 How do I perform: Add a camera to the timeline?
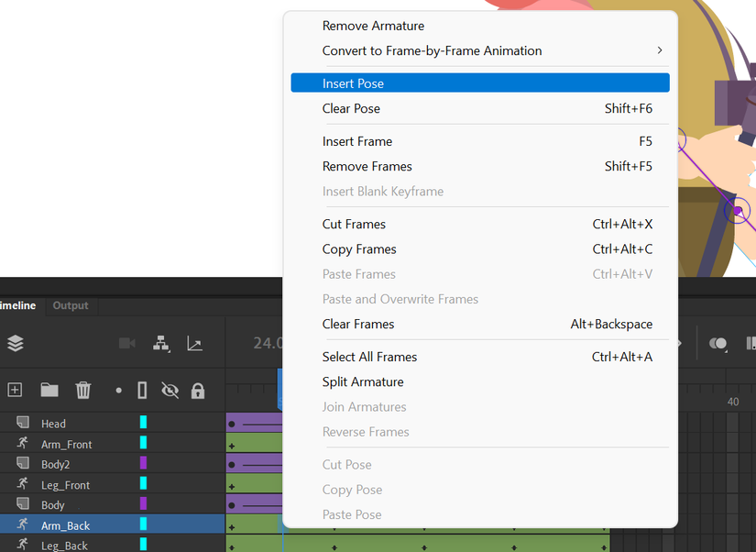coord(126,342)
